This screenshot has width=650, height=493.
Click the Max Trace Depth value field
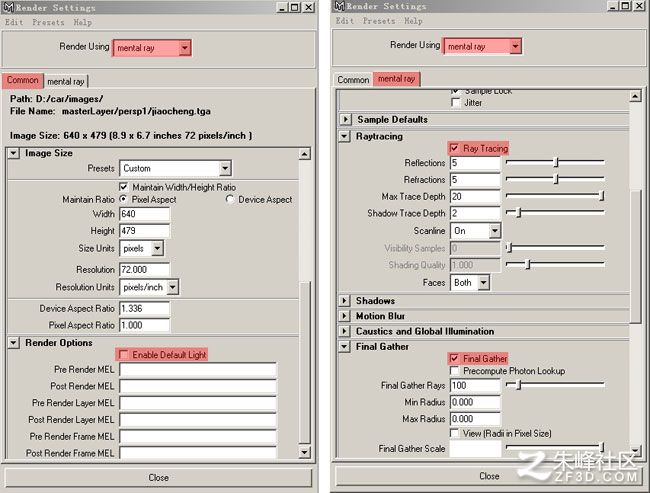click(x=475, y=196)
